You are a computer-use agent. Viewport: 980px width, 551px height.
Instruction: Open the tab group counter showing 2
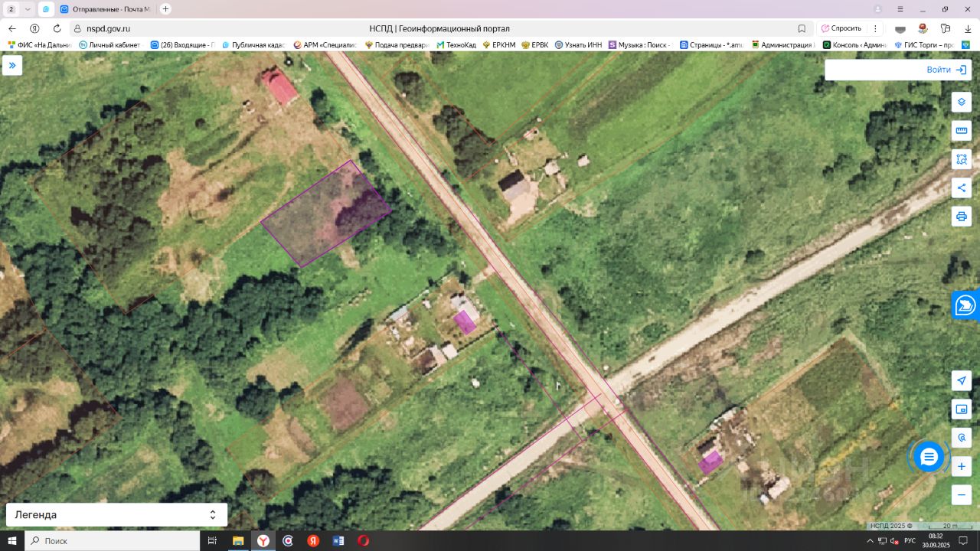[11, 9]
